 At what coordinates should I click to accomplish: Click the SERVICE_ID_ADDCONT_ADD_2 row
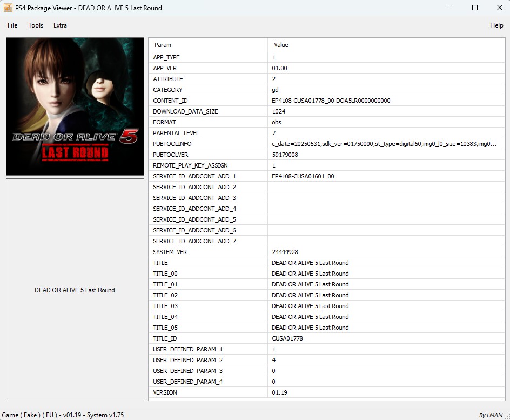tap(327, 187)
